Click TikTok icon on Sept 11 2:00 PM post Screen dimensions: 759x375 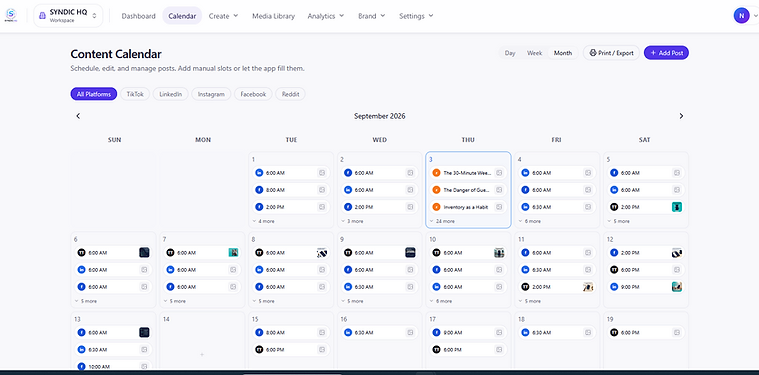point(525,287)
